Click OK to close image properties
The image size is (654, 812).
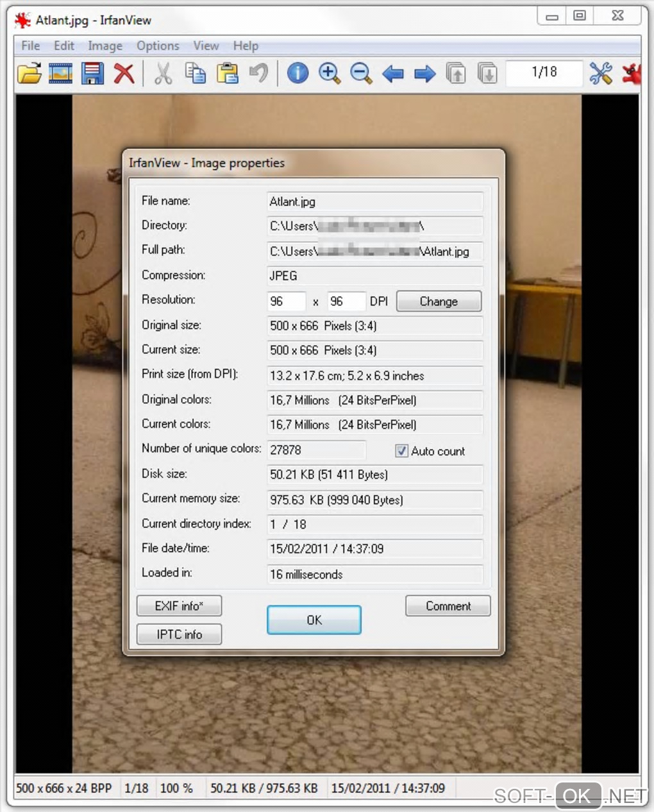point(314,620)
